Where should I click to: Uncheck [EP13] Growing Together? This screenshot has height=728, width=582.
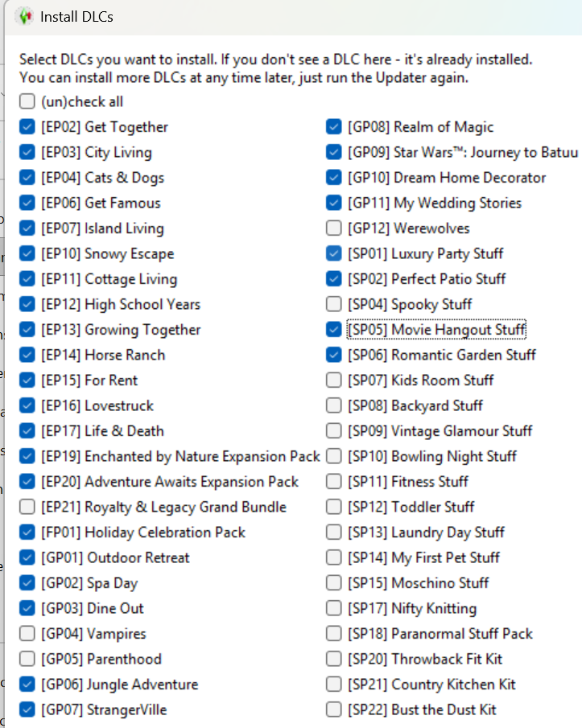coord(27,329)
